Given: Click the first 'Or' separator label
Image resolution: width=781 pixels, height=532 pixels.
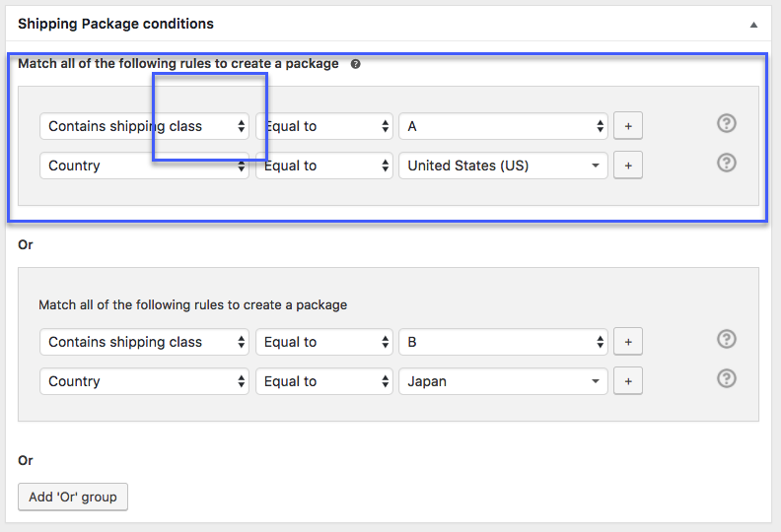Looking at the screenshot, I should [x=26, y=245].
